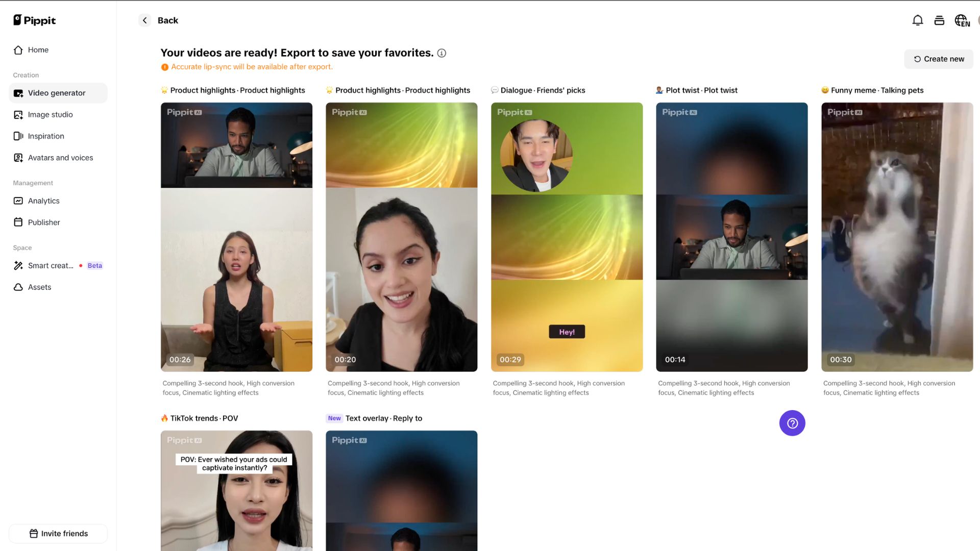This screenshot has height=551, width=980.
Task: Open Image studio from sidebar
Action: 50,115
